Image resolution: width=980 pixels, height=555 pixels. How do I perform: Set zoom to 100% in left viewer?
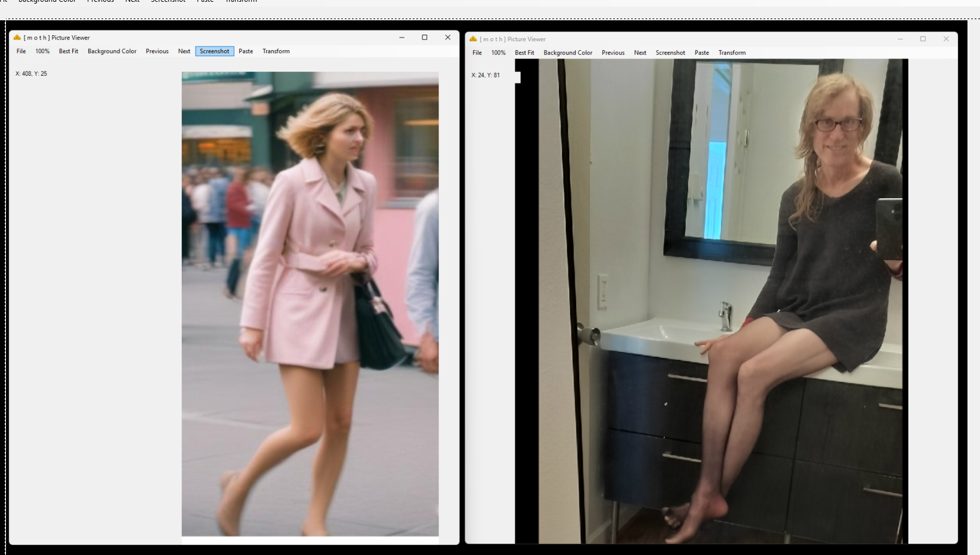[x=42, y=51]
